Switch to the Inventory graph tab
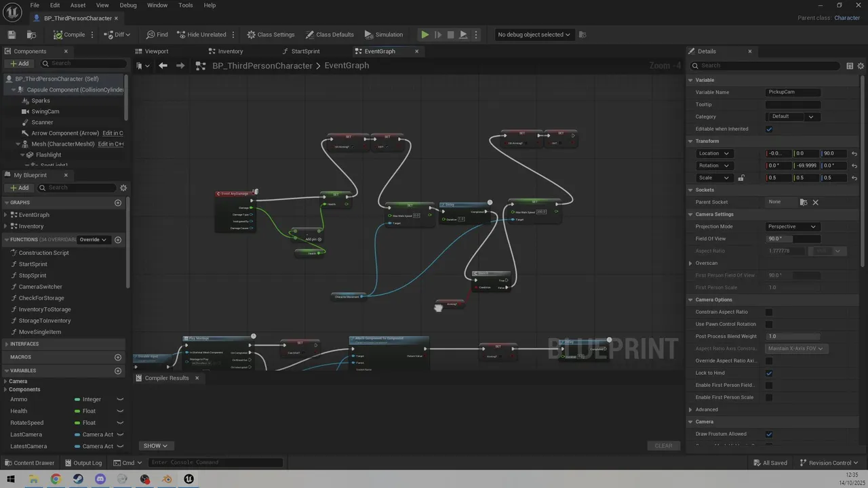Viewport: 868px width, 488px height. tap(231, 52)
